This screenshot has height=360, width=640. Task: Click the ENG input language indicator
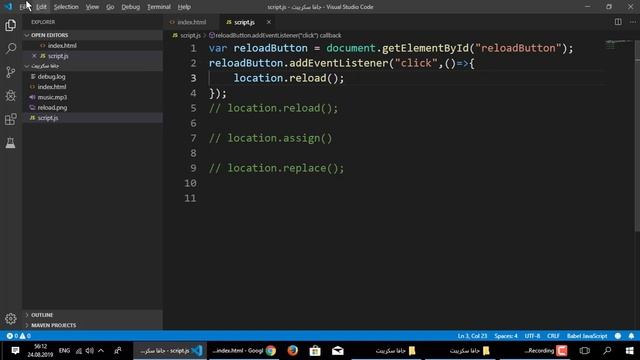(64, 351)
